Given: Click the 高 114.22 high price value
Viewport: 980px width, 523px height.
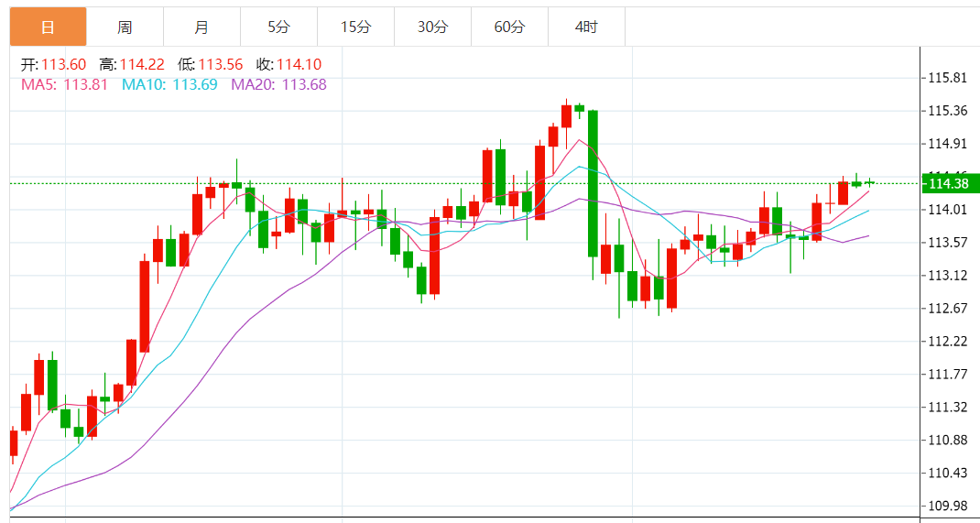Looking at the screenshot, I should tap(143, 64).
